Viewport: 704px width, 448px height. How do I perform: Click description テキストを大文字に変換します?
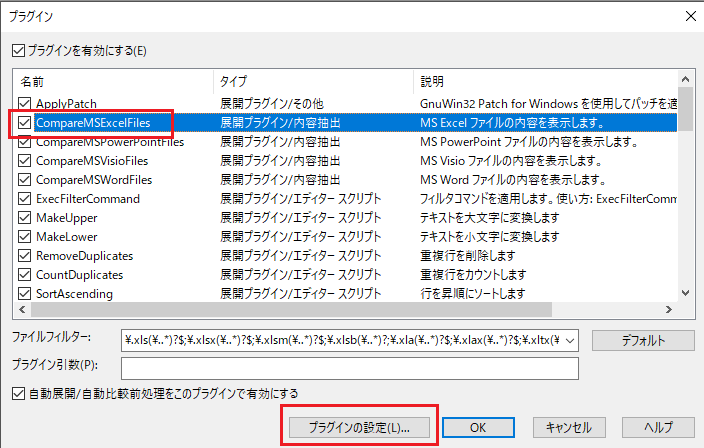pyautogui.click(x=489, y=218)
